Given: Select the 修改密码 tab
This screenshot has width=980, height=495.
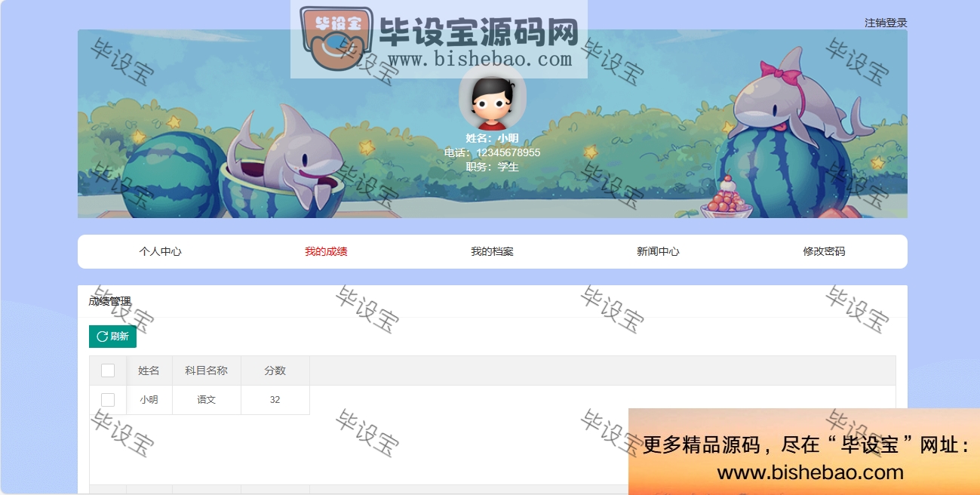Looking at the screenshot, I should (824, 251).
